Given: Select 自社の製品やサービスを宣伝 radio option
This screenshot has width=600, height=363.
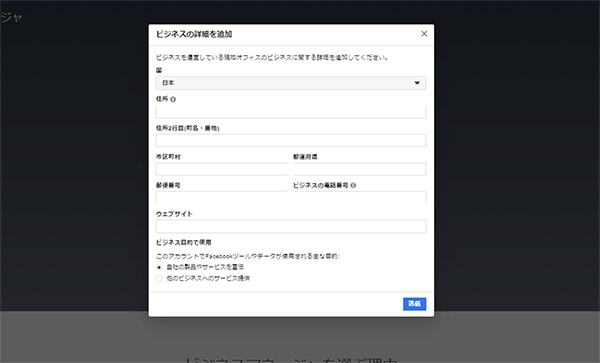Looking at the screenshot, I should click(x=159, y=267).
